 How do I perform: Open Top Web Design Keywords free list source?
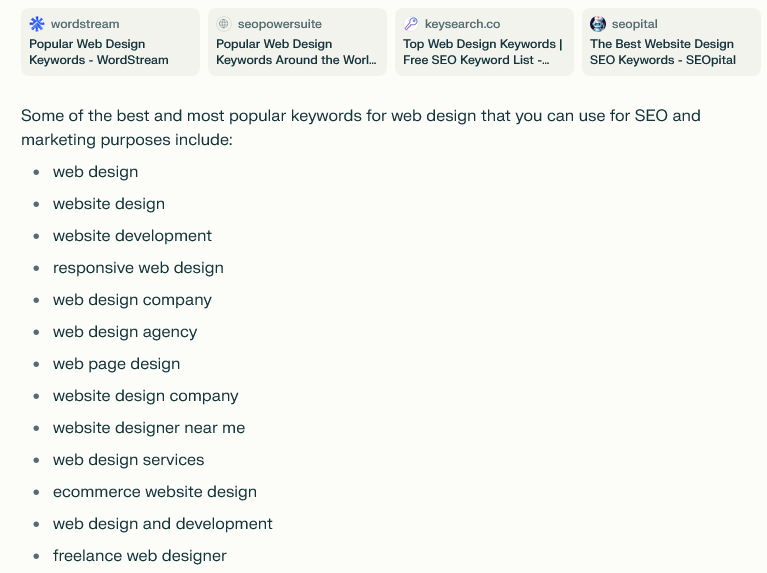coord(483,52)
